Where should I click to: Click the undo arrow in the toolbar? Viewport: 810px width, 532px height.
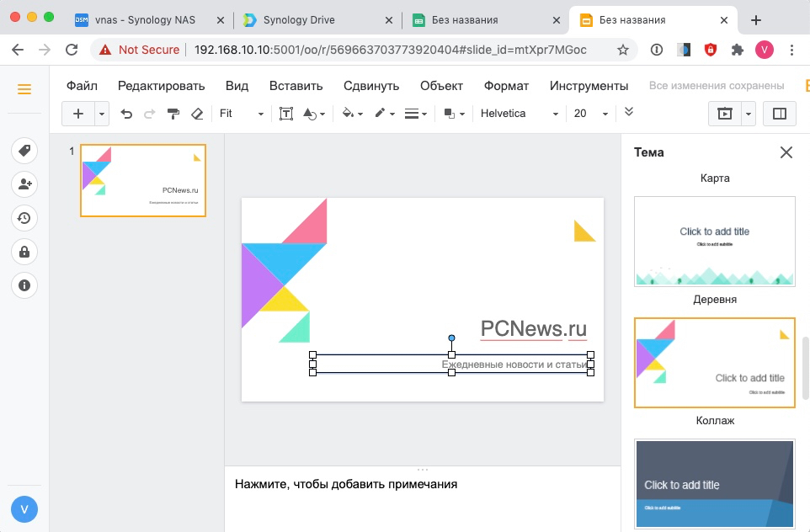(126, 114)
